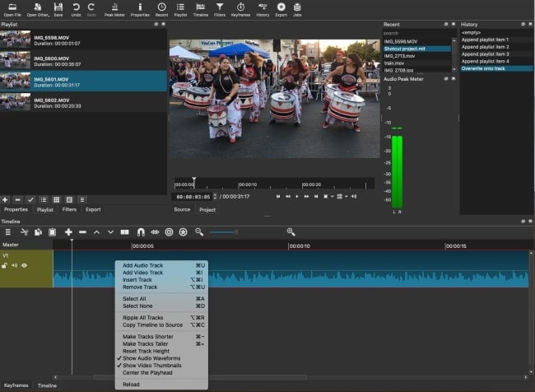Click the Keyframes stopwatch icon in the toolbar
Screen dimensions: 535x392
(x=241, y=9)
